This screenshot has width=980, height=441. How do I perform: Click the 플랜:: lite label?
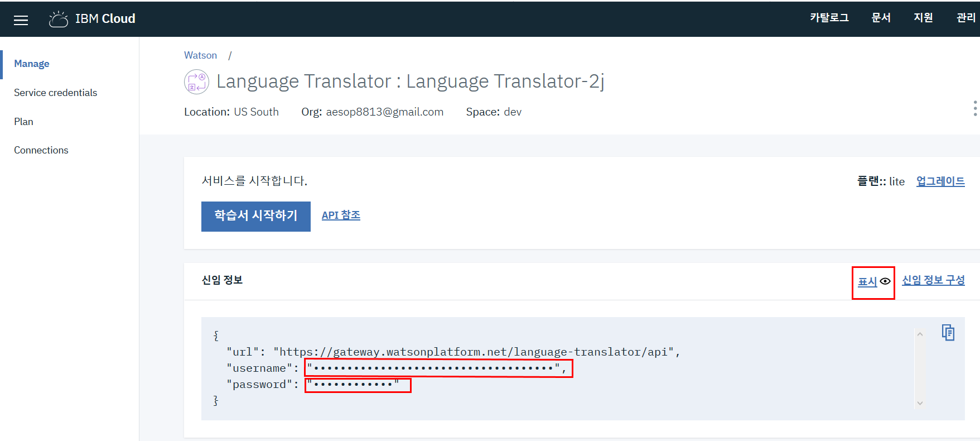pos(881,181)
